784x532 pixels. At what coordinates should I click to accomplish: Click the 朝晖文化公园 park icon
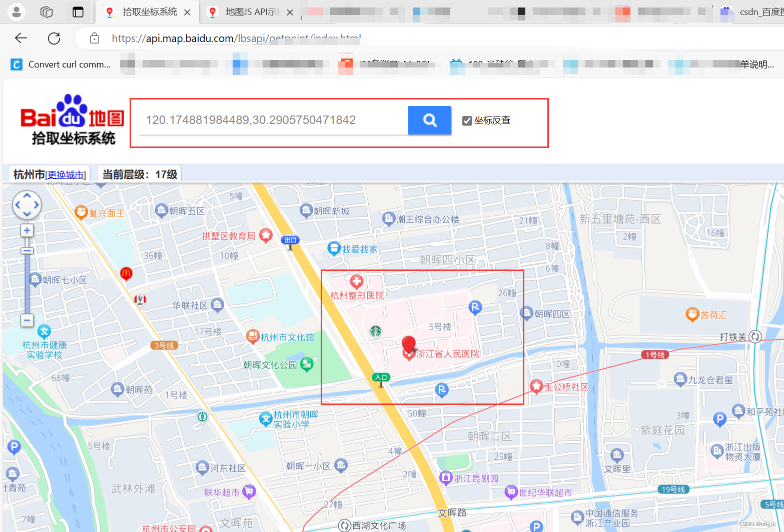pyautogui.click(x=306, y=364)
